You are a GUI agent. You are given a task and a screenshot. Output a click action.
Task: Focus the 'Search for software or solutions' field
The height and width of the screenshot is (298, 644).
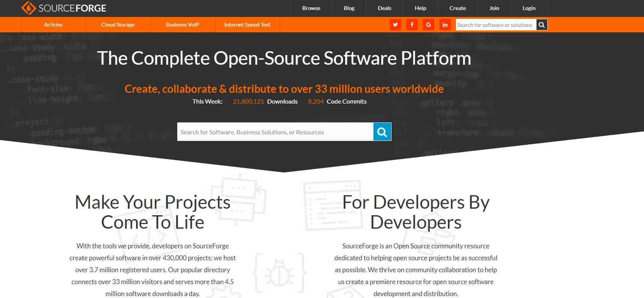click(496, 25)
